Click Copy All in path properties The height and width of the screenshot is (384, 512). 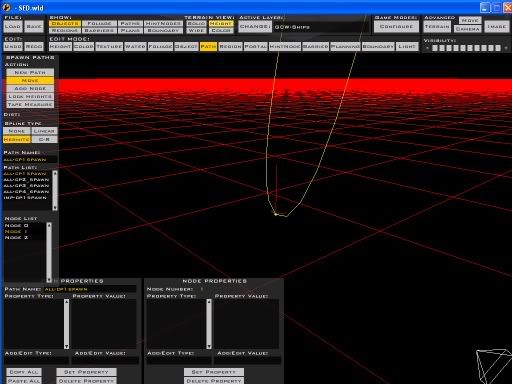tap(24, 372)
